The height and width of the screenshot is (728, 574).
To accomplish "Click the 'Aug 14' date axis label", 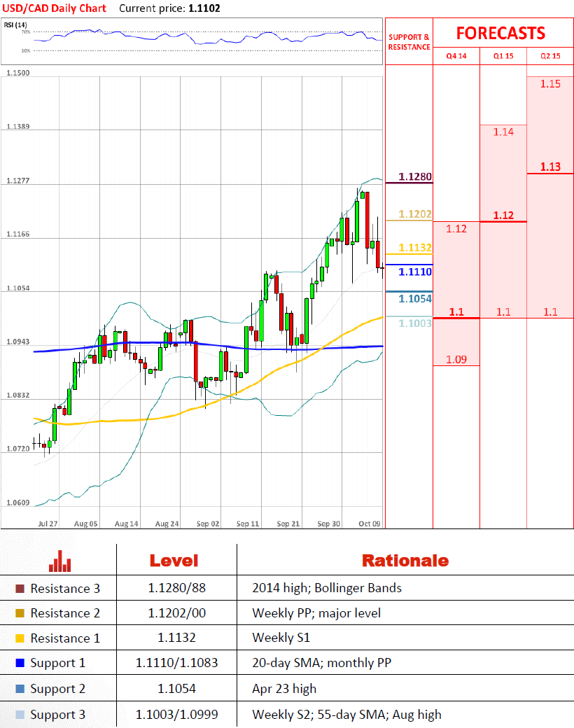I will 126,524.
